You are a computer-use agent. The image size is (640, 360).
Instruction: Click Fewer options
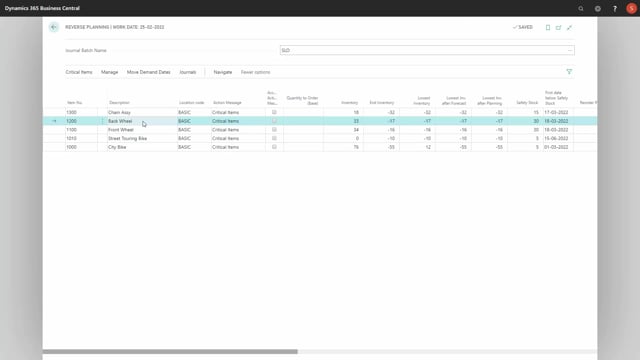pyautogui.click(x=256, y=72)
